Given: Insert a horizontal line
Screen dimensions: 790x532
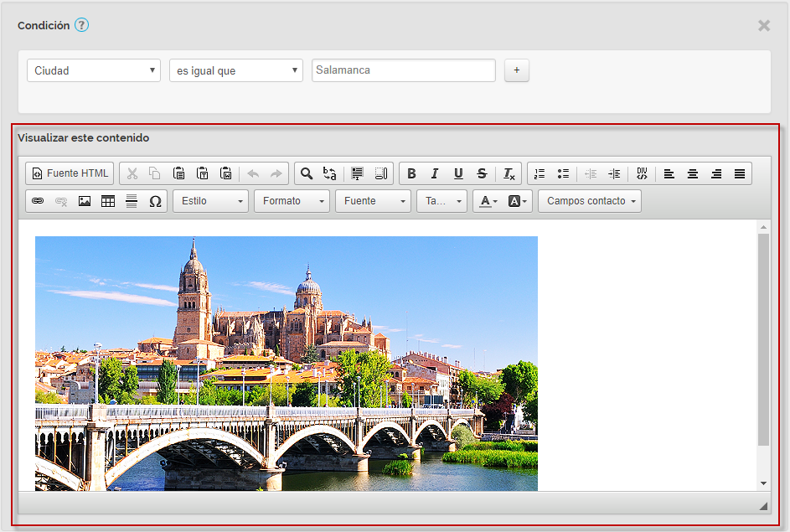Looking at the screenshot, I should [132, 201].
